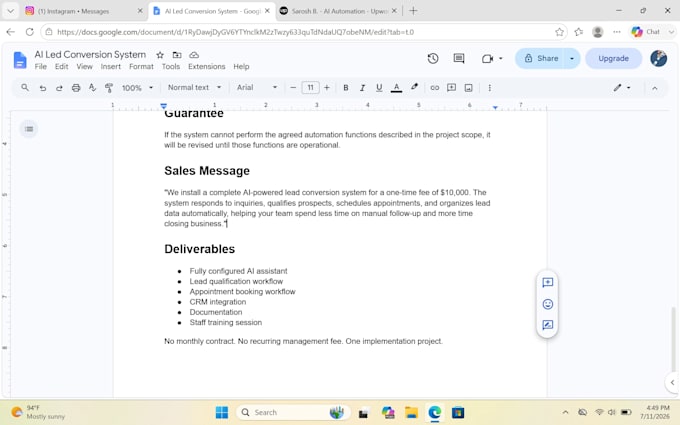Viewport: 680px width, 425px height.
Task: Open the Edit menu
Action: (x=61, y=67)
